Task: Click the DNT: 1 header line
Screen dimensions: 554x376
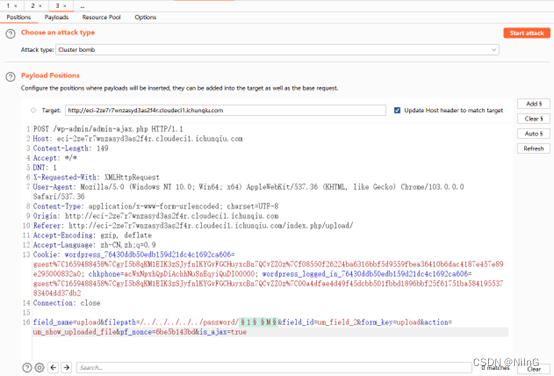Action: [45, 168]
